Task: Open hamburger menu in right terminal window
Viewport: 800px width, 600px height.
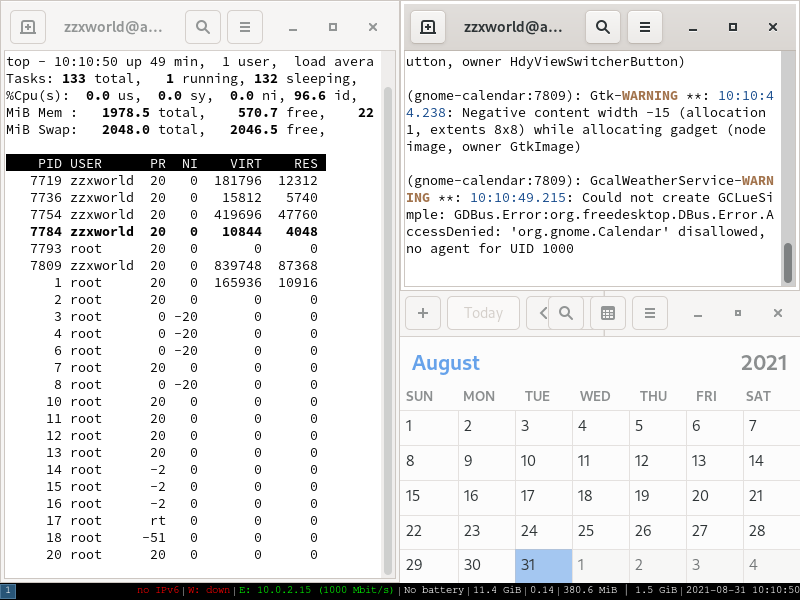Action: click(x=645, y=28)
